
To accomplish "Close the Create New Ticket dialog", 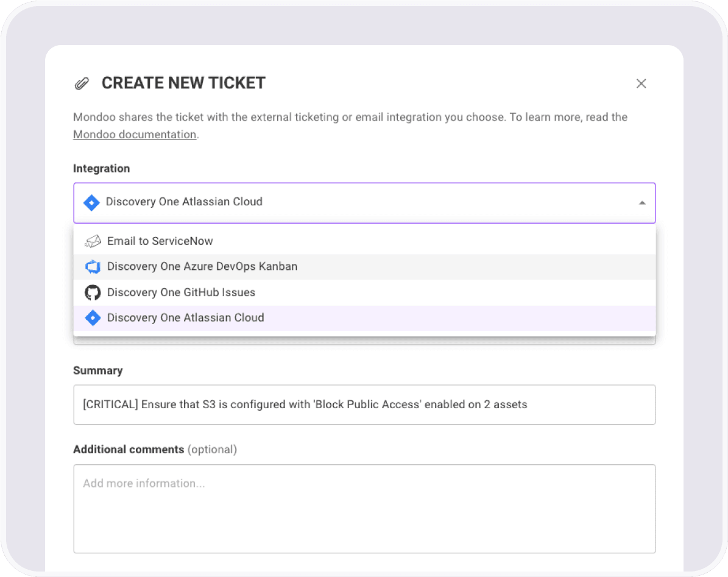I will pyautogui.click(x=641, y=83).
